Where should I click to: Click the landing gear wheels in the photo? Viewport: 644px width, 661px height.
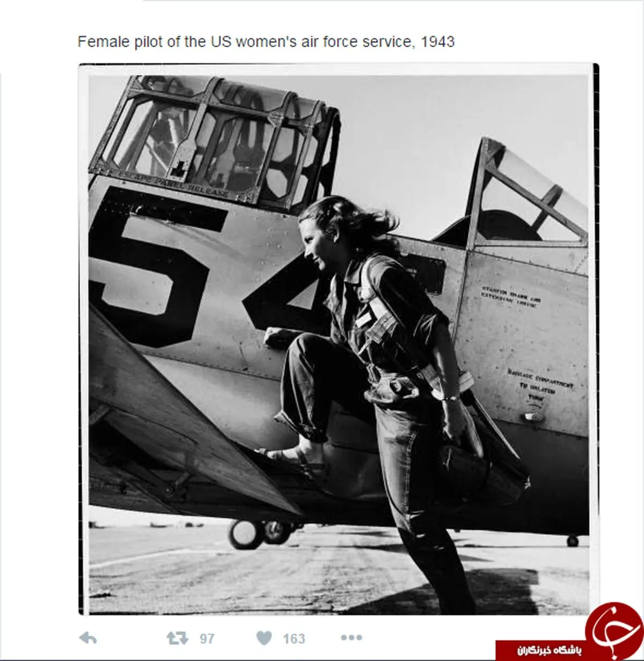[262, 533]
